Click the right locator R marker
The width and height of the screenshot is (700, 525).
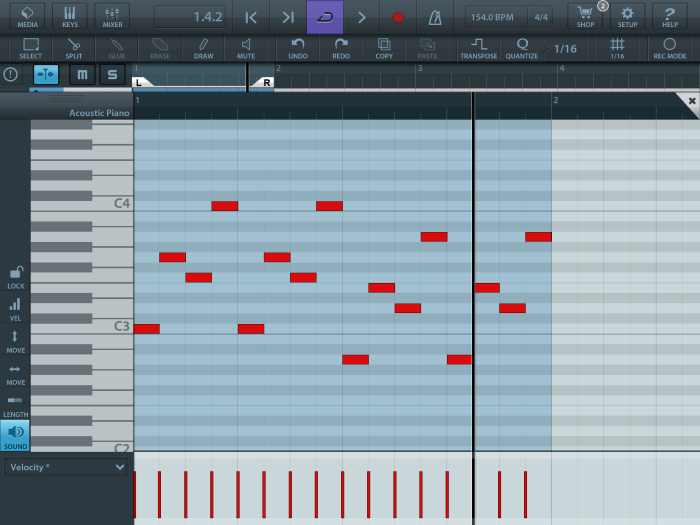[x=264, y=82]
